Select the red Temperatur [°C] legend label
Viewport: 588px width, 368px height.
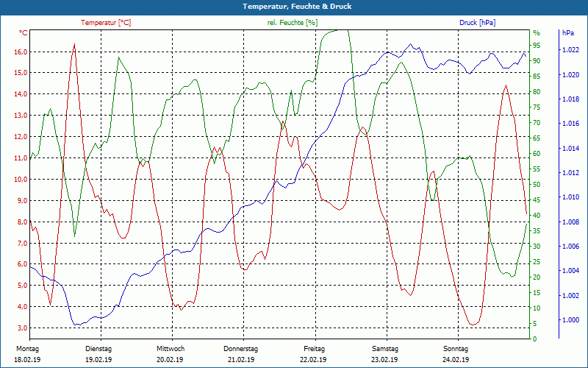coord(106,23)
